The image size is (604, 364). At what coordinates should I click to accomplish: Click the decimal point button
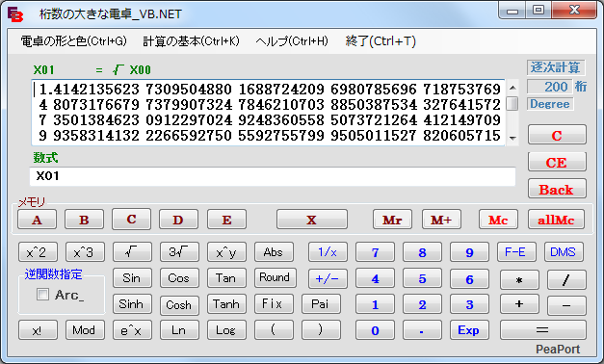(422, 330)
